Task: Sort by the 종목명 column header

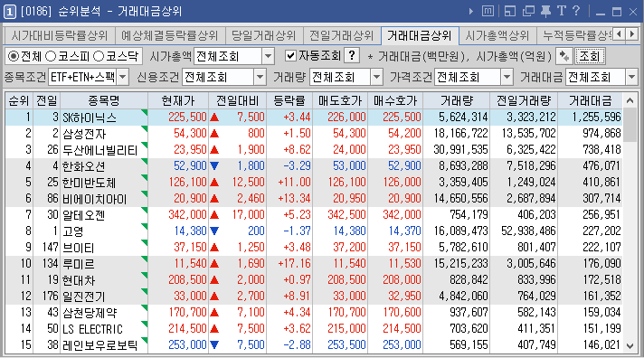Action: 104,100
